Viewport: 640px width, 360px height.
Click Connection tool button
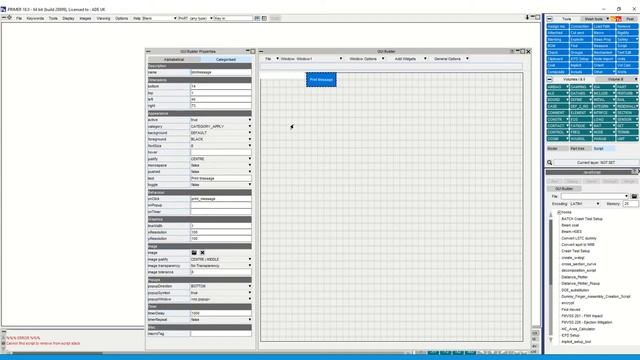(580, 27)
